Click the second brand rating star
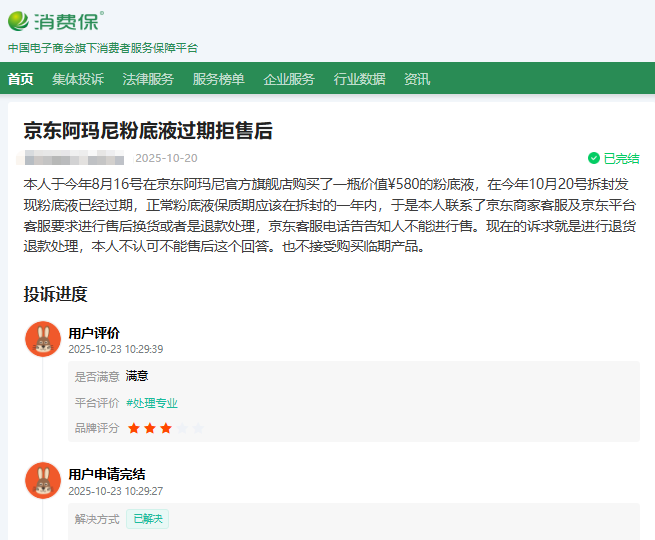This screenshot has height=540, width=655. coord(150,428)
